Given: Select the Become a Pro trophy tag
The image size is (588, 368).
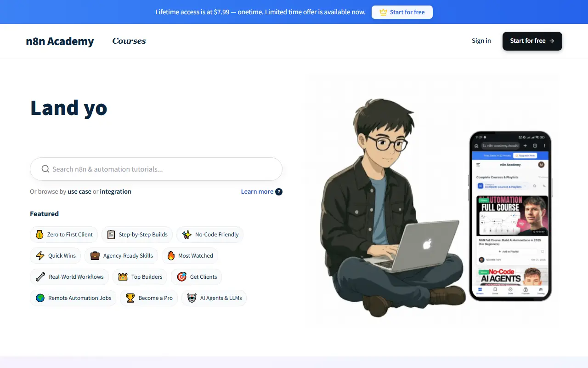Looking at the screenshot, I should tap(149, 298).
